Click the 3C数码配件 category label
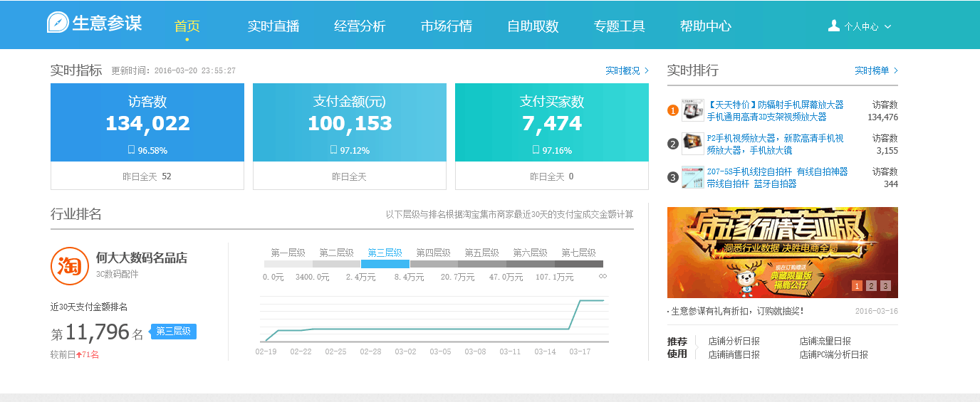This screenshot has width=980, height=402. 117,274
